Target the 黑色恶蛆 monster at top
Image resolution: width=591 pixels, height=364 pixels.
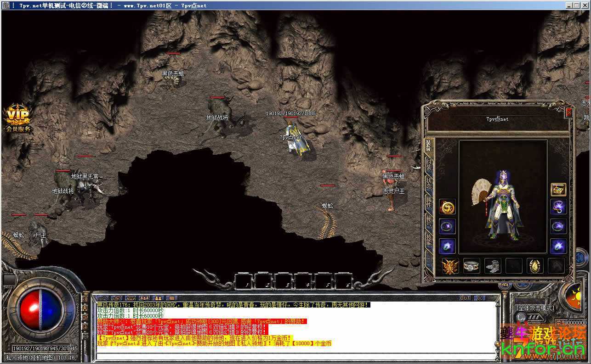(x=174, y=80)
